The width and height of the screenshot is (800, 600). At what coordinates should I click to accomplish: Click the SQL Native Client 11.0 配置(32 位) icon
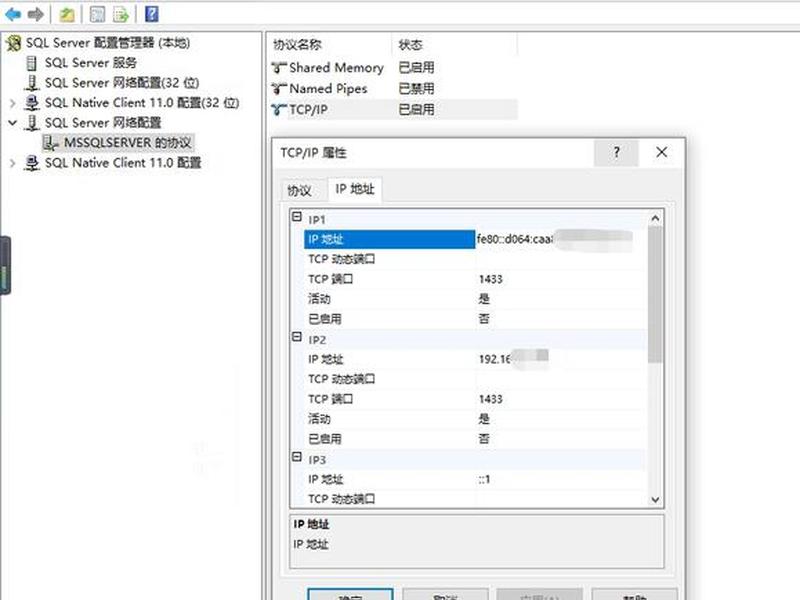[32, 103]
